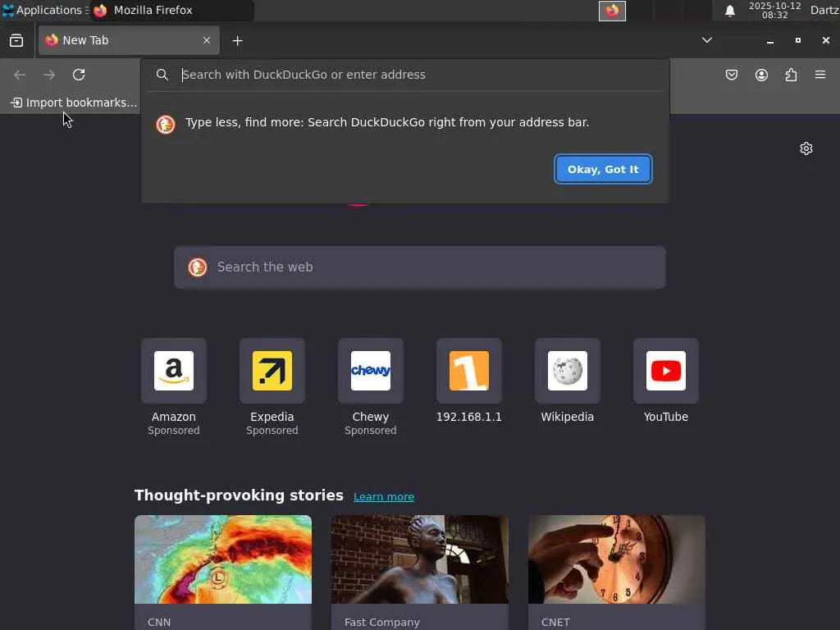840x630 pixels.
Task: Click the DuckDuckGo logo in search tip
Action: pos(166,125)
